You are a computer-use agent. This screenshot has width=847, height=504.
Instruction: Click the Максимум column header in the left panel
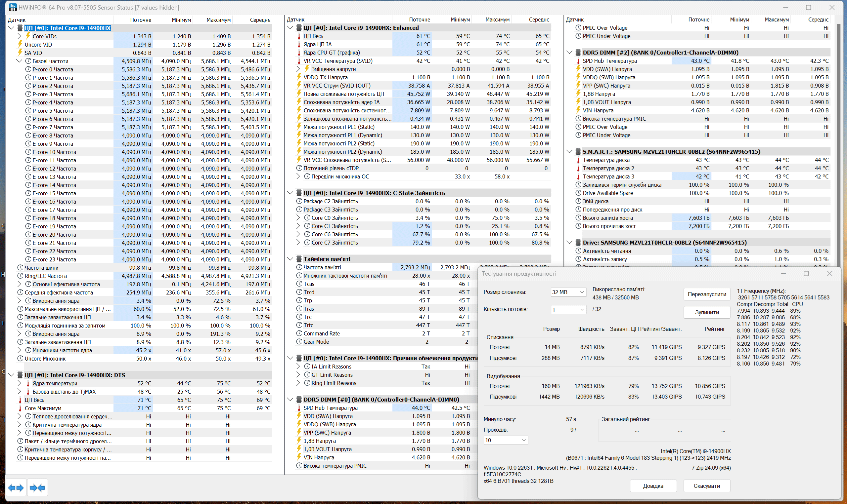[x=218, y=20]
